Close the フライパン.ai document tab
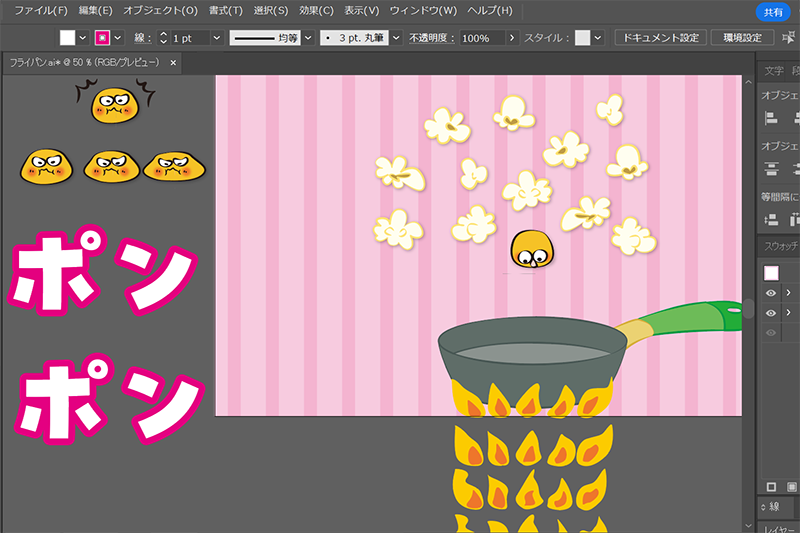This screenshot has height=533, width=800. (173, 62)
